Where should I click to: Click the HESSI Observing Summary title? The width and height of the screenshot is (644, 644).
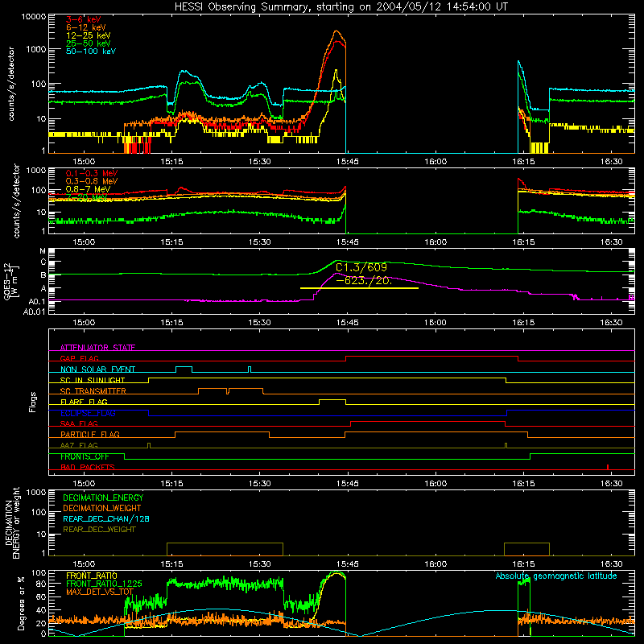[x=341, y=7]
